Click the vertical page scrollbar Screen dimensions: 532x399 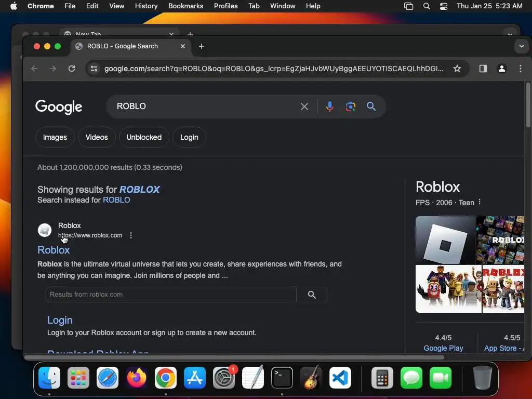coord(528,105)
